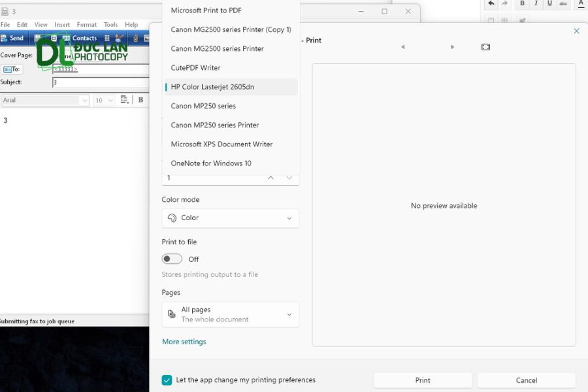Select CutePDF Writer printer
This screenshot has height=392, width=588.
(231, 67)
